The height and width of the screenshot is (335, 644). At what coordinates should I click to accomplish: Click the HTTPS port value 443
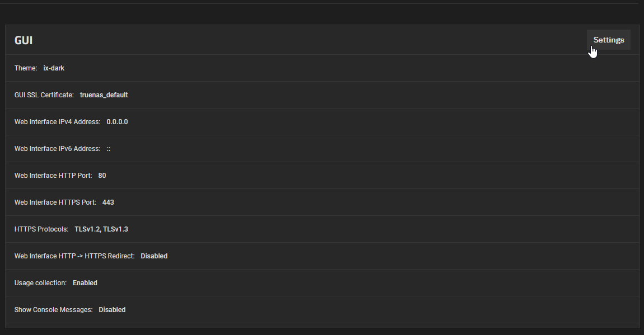108,202
